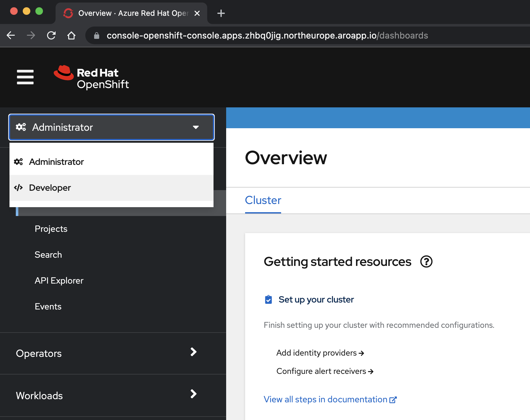Viewport: 530px width, 420px height.
Task: Click the browser back arrow
Action: (x=10, y=35)
